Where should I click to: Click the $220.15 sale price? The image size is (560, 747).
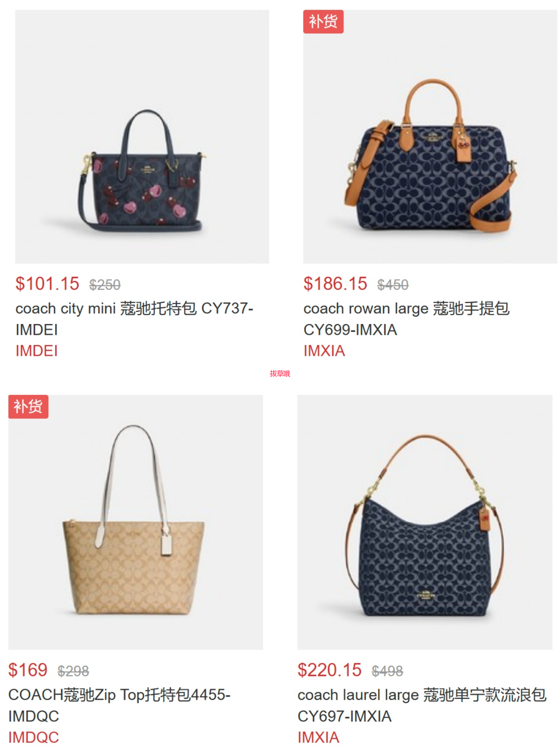point(329,670)
